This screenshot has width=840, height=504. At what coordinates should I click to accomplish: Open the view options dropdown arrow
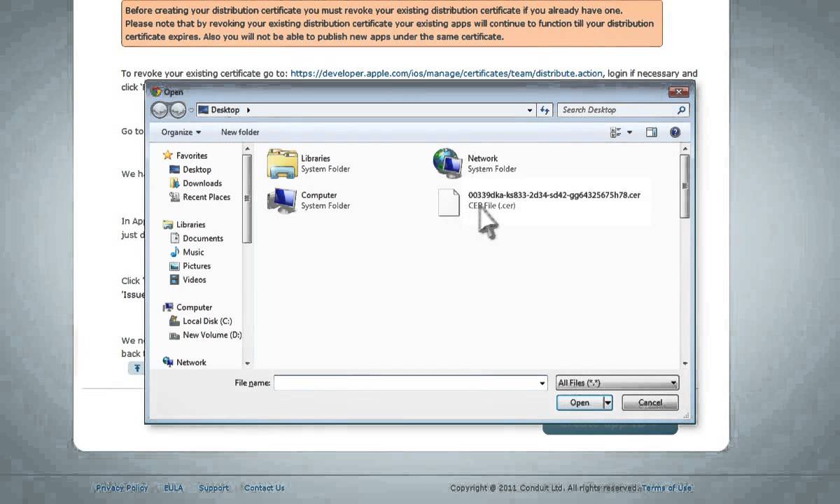629,132
